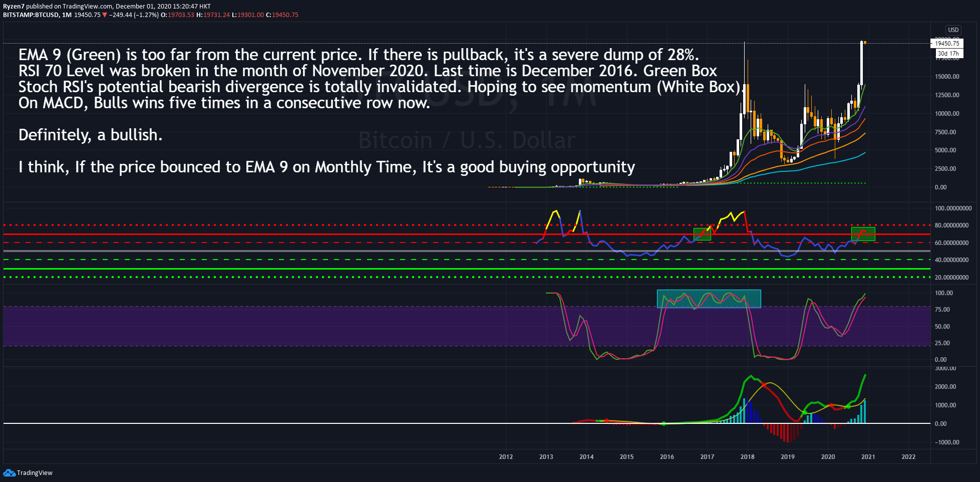Select the 7500.00 price axis label

click(x=945, y=132)
